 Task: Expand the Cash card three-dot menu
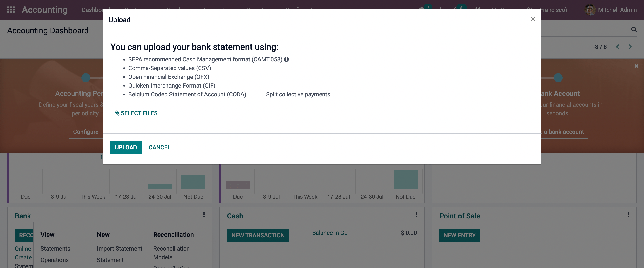point(416,215)
